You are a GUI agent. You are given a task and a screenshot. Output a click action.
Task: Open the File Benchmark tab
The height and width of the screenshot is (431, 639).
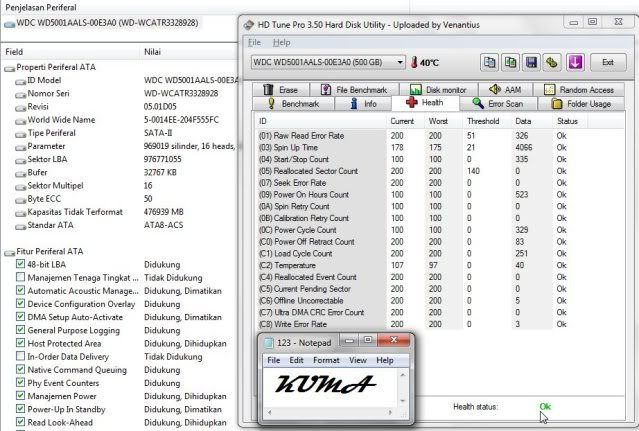(354, 90)
